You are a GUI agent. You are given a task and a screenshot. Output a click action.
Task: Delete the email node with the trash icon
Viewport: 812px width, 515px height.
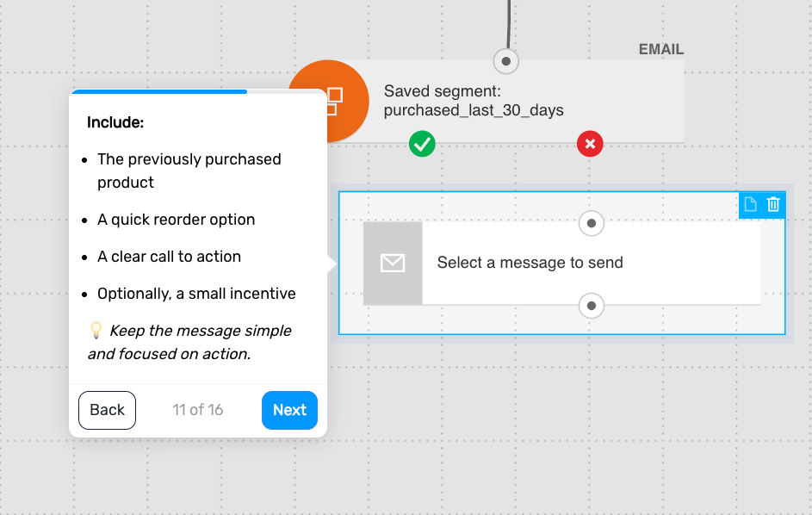[773, 204]
